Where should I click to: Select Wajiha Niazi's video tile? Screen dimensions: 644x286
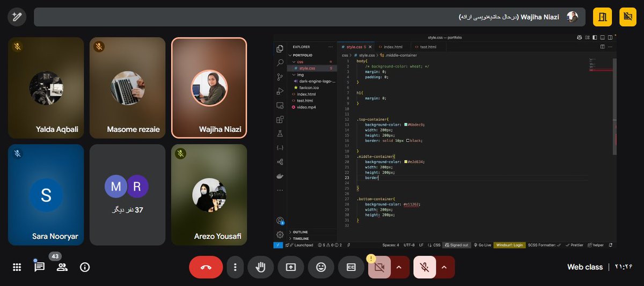[209, 88]
